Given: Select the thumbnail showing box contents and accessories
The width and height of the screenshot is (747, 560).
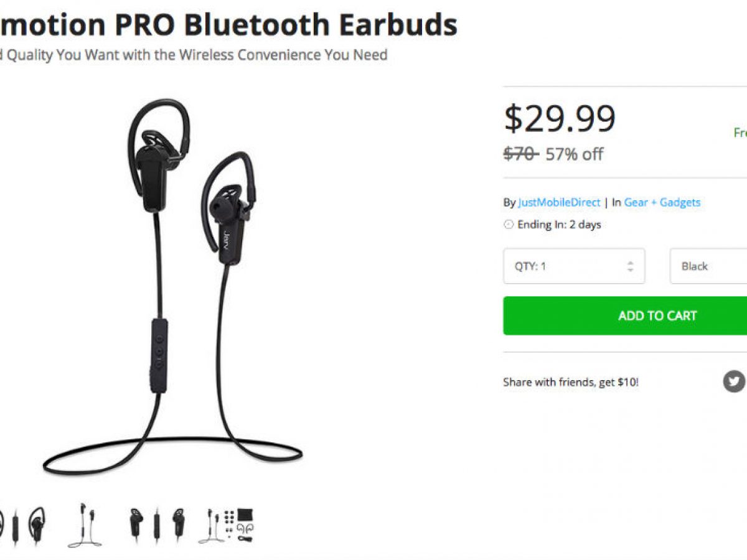Looking at the screenshot, I should click(x=227, y=526).
